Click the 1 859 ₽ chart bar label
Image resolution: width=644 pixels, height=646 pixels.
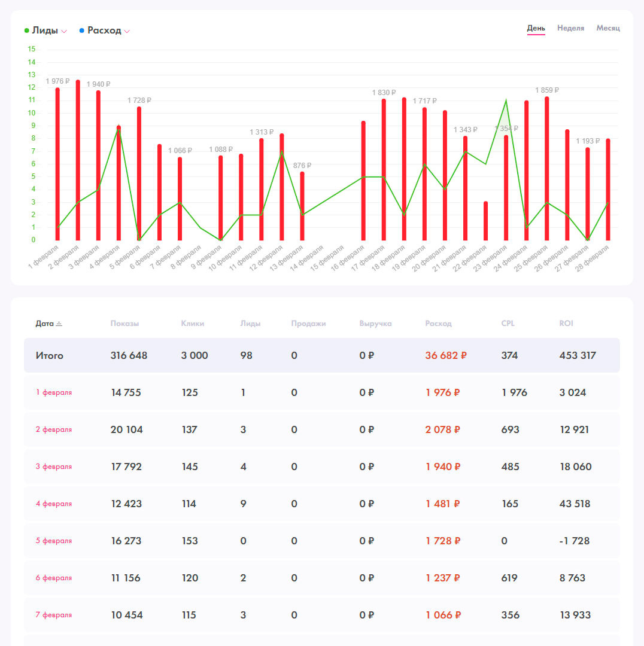tap(547, 90)
